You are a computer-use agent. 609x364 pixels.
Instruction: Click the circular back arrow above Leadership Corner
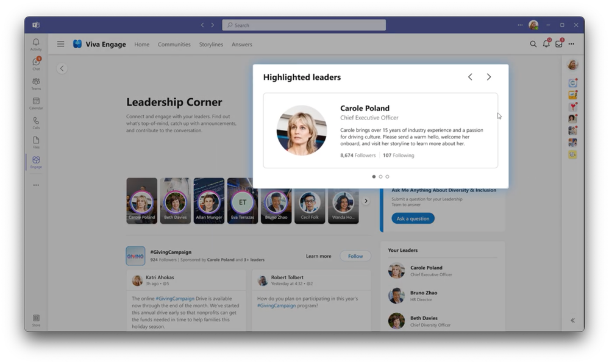[x=62, y=68]
